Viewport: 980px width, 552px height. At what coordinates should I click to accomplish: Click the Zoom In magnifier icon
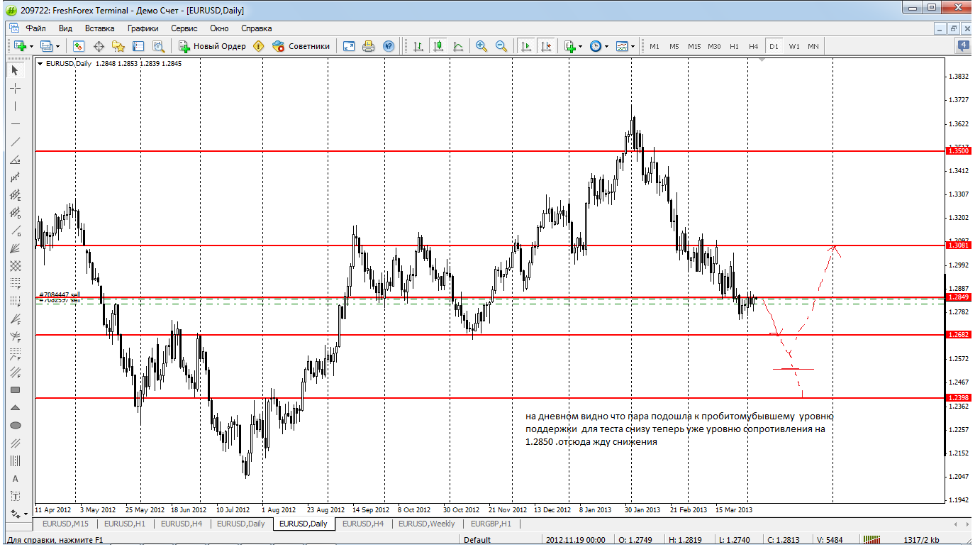[x=481, y=46]
